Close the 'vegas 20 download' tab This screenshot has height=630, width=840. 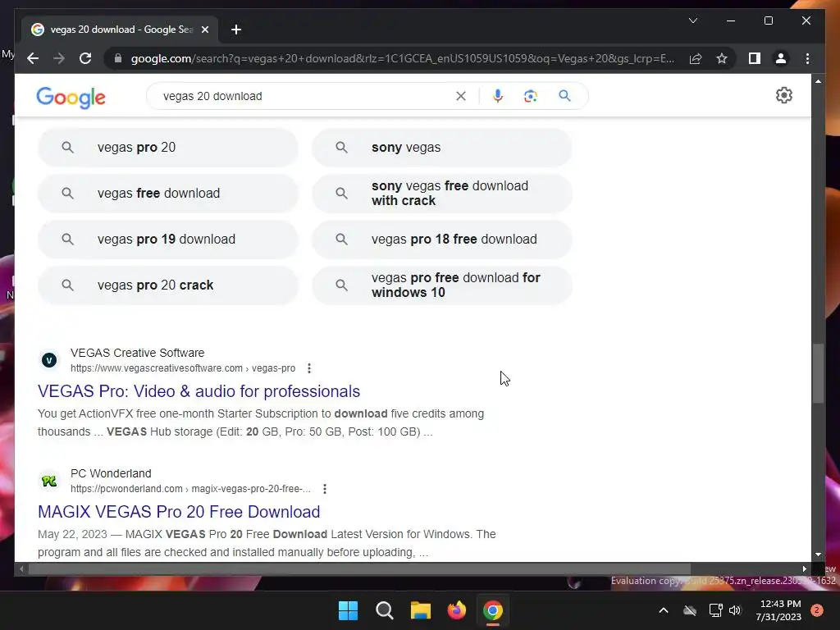204,30
